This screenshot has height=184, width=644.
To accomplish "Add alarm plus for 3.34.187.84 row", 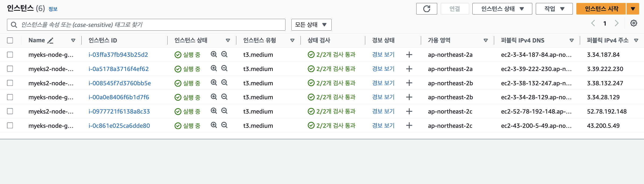I will [409, 55].
